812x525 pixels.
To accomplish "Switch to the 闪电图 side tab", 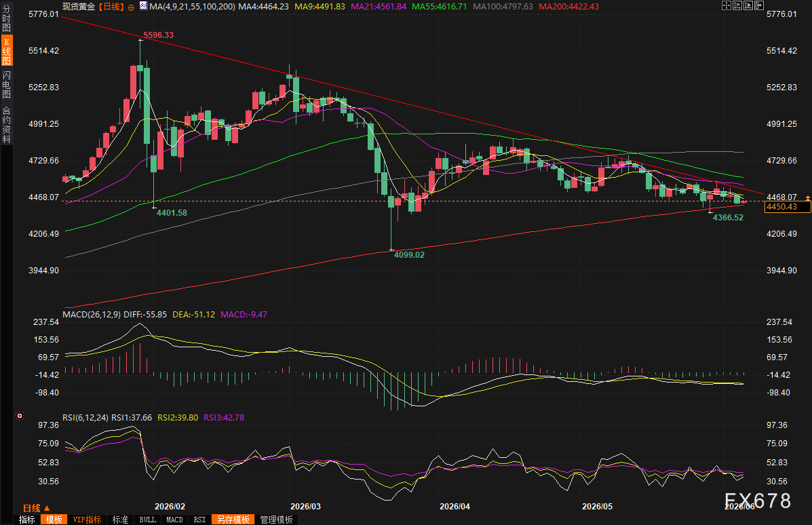I will 6,84.
